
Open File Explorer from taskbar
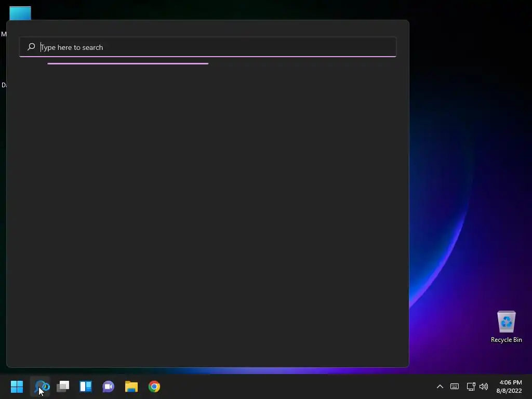131,387
